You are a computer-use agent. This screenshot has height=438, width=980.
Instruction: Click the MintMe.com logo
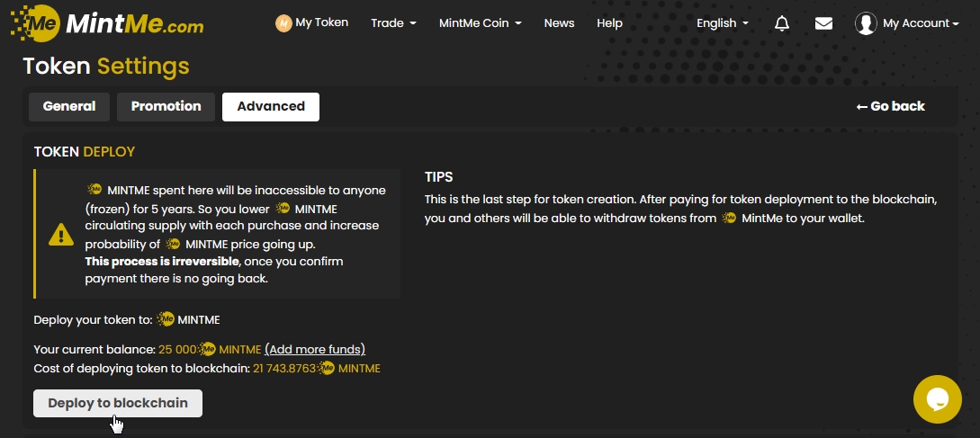[x=107, y=23]
